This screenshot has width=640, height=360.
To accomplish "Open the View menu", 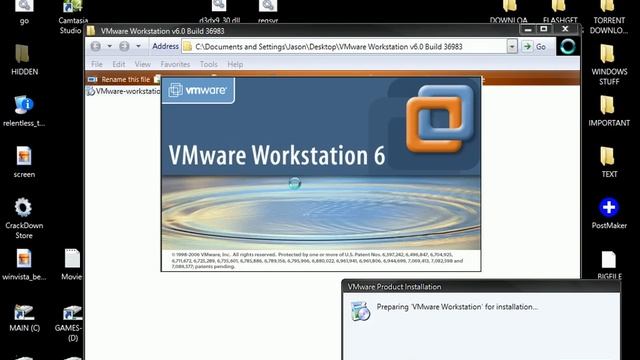I will (142, 64).
